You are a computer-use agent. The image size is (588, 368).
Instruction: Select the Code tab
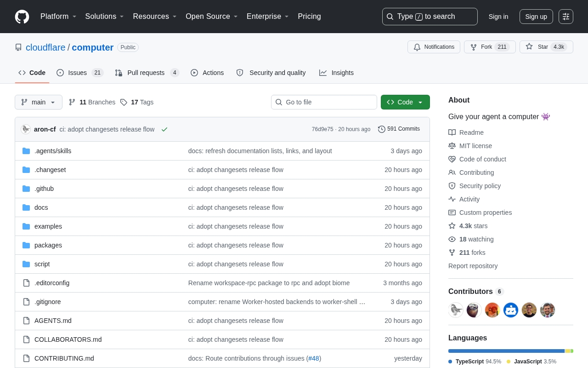(32, 73)
